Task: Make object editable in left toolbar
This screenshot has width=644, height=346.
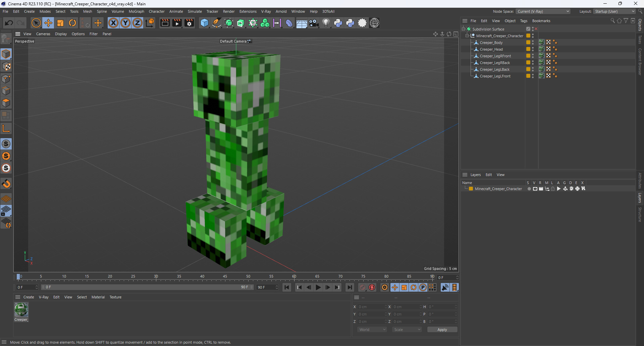Action: click(6, 39)
